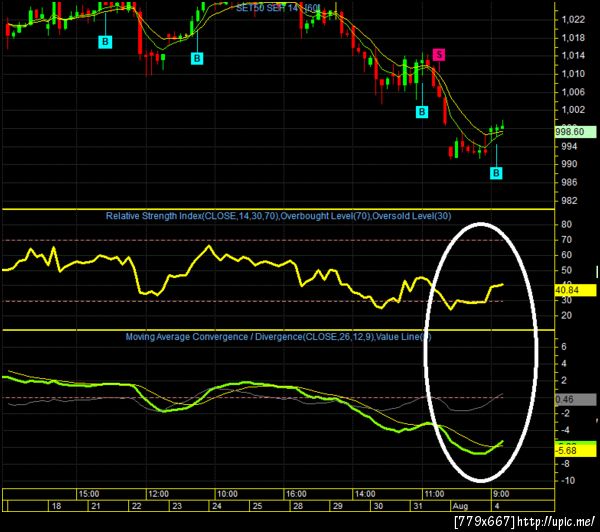This screenshot has height=532, width=600.
Task: Click the 1,014 price scale label
Action: (573, 55)
